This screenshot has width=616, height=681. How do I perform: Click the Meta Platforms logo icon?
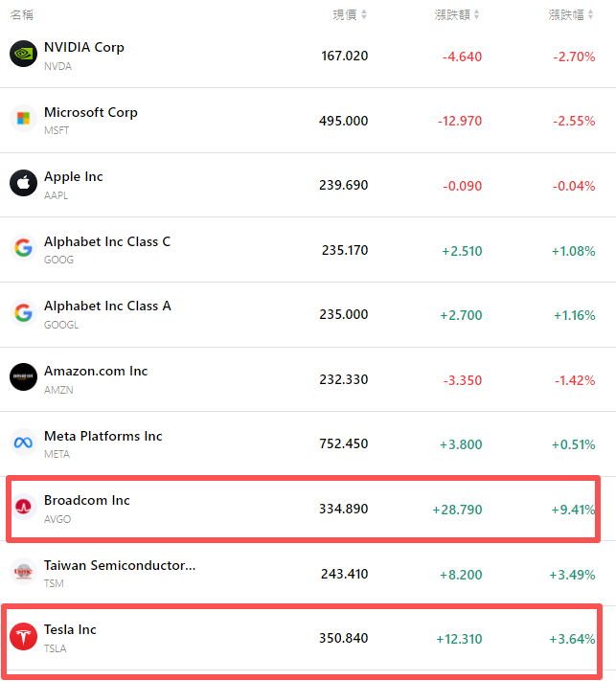23,443
